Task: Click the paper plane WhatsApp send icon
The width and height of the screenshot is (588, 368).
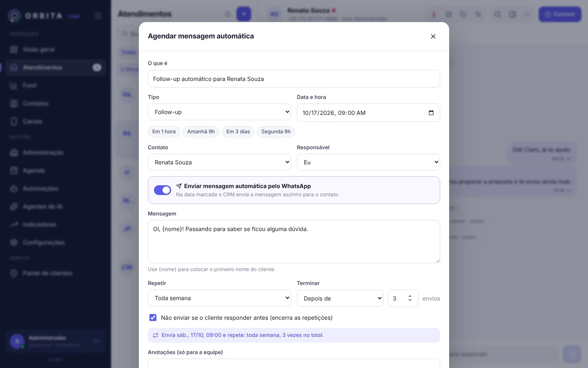Action: (179, 186)
